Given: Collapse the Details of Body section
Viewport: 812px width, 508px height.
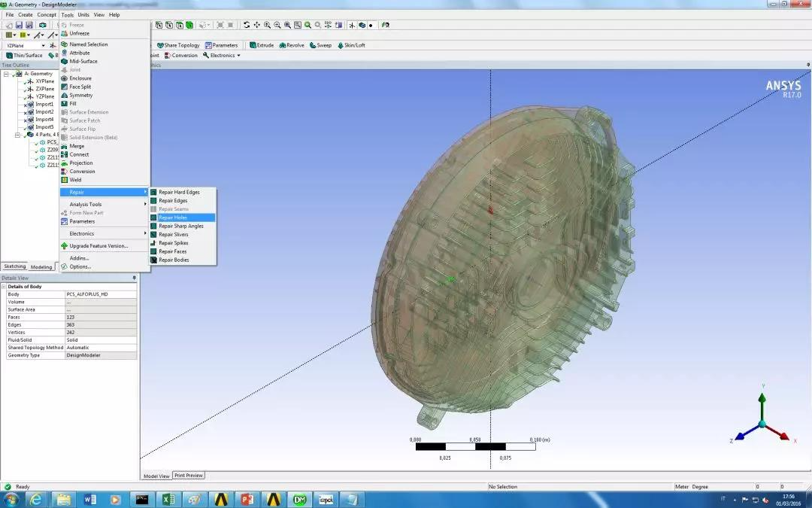Looking at the screenshot, I should pos(5,287).
